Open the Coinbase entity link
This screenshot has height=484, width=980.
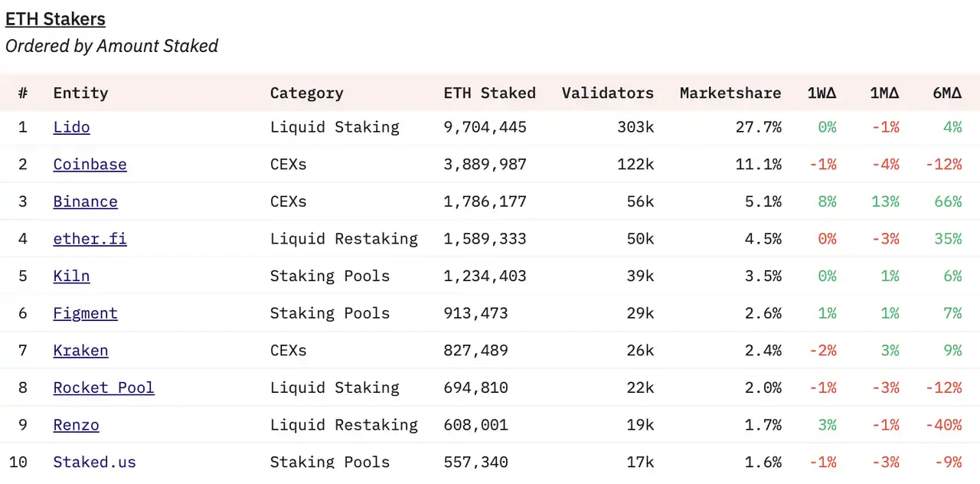(x=90, y=165)
